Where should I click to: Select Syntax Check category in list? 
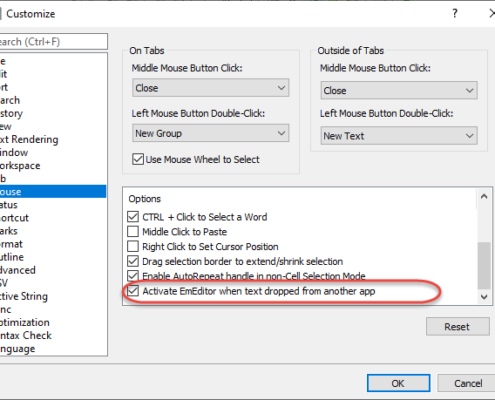(x=26, y=335)
